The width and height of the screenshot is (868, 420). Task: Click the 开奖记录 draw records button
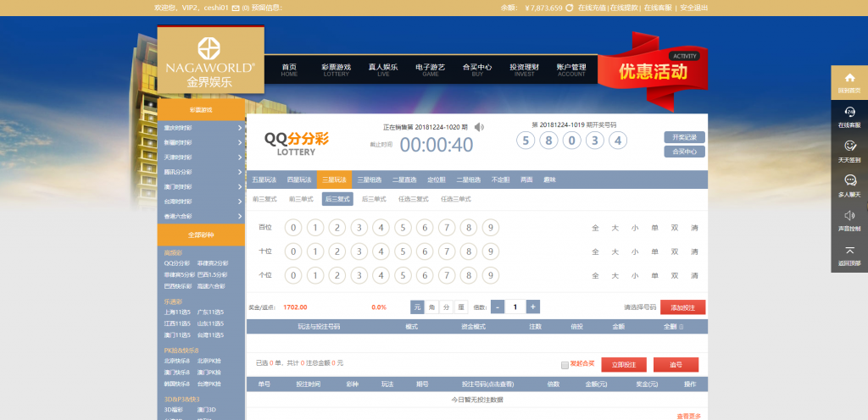pyautogui.click(x=684, y=137)
